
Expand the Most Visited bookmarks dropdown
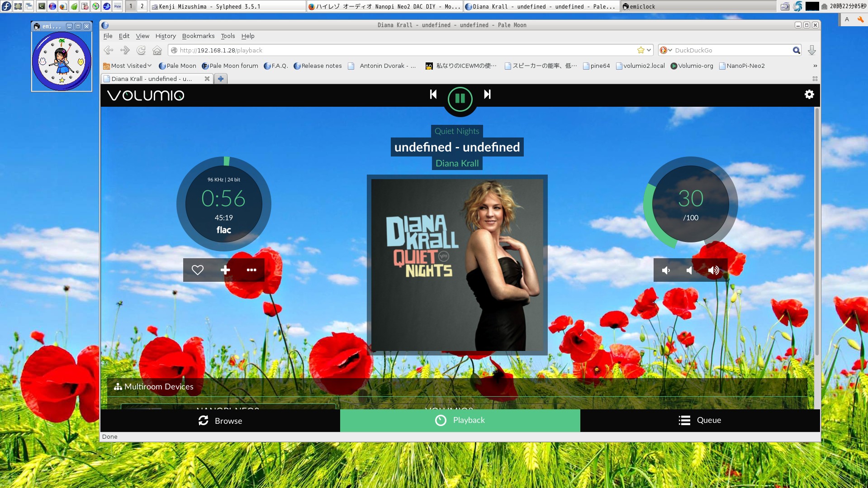tap(150, 66)
